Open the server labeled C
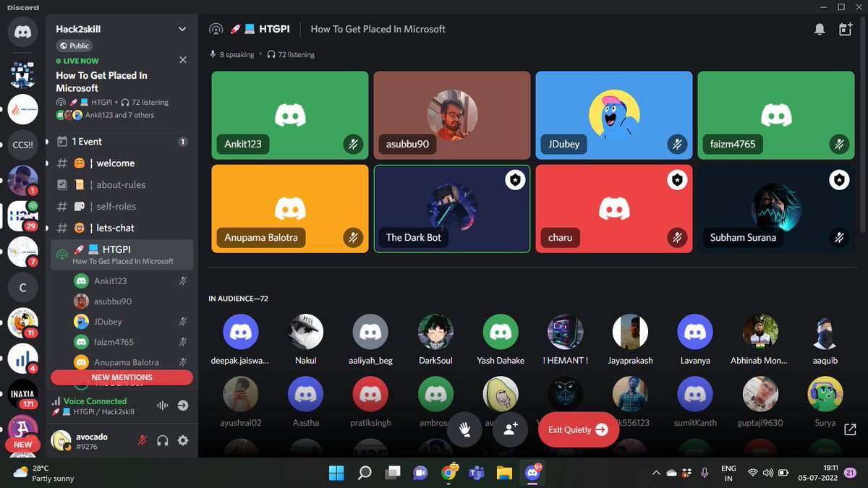This screenshot has height=488, width=868. pos(22,288)
